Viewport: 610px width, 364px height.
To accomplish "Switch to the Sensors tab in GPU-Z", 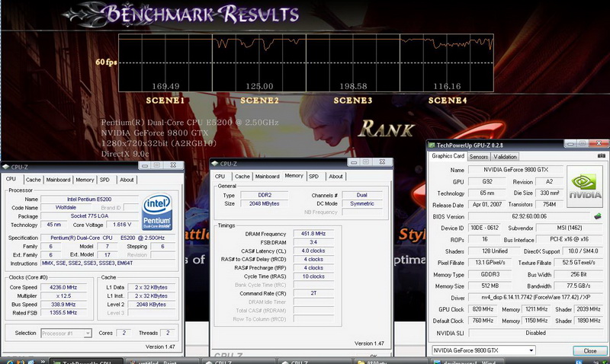I will [x=479, y=157].
